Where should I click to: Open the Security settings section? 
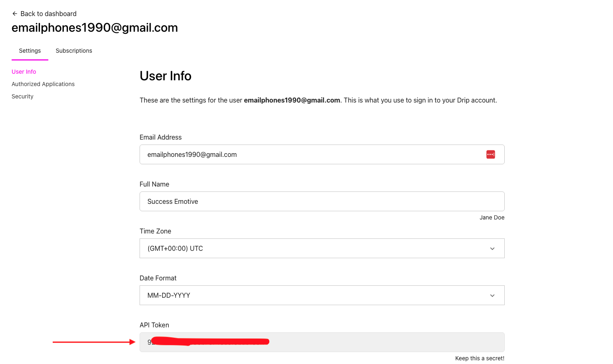point(22,96)
